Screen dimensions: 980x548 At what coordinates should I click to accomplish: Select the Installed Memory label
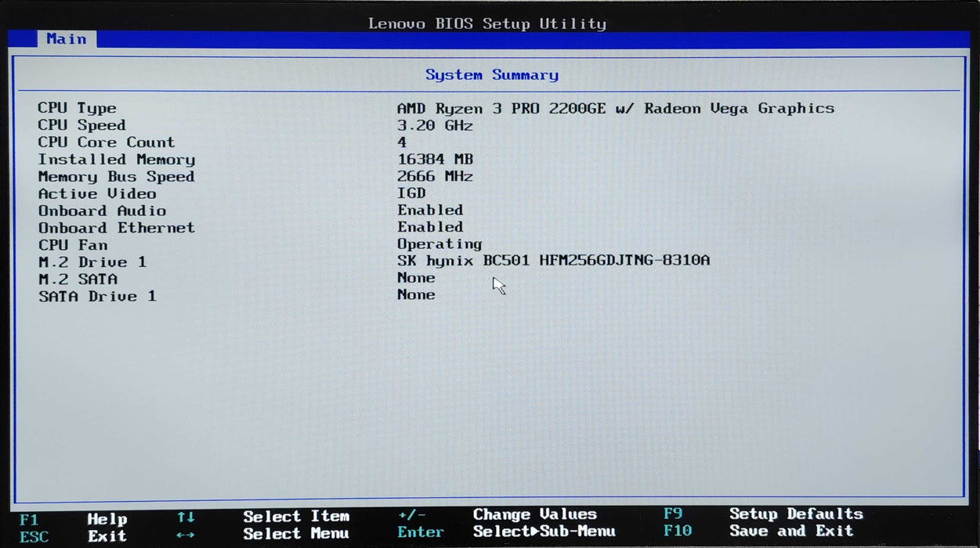pyautogui.click(x=117, y=160)
